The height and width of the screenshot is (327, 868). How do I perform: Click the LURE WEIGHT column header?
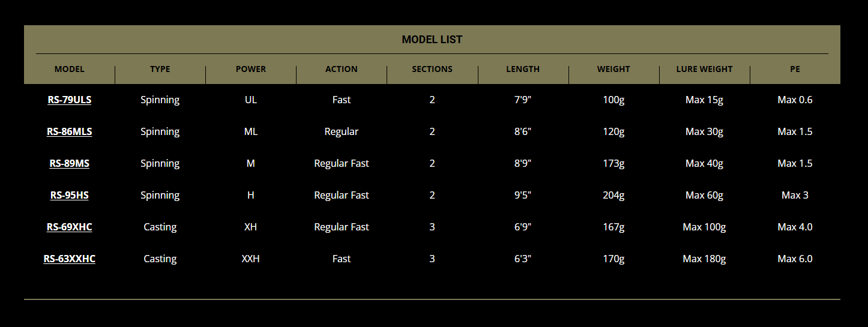pos(704,69)
